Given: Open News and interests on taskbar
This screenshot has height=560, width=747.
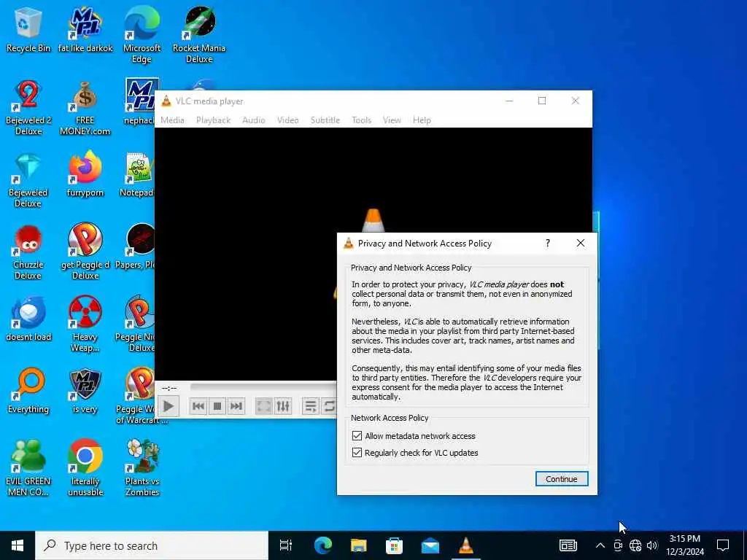Looking at the screenshot, I should (x=568, y=545).
